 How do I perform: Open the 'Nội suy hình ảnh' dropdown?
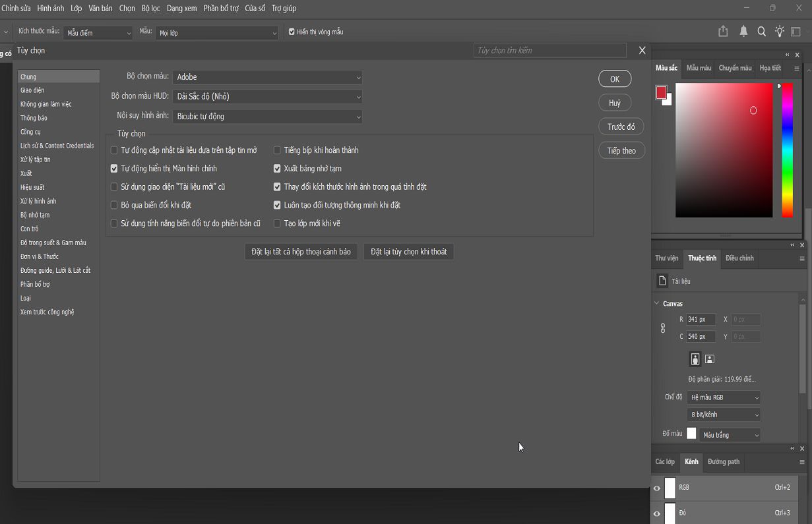pyautogui.click(x=267, y=117)
